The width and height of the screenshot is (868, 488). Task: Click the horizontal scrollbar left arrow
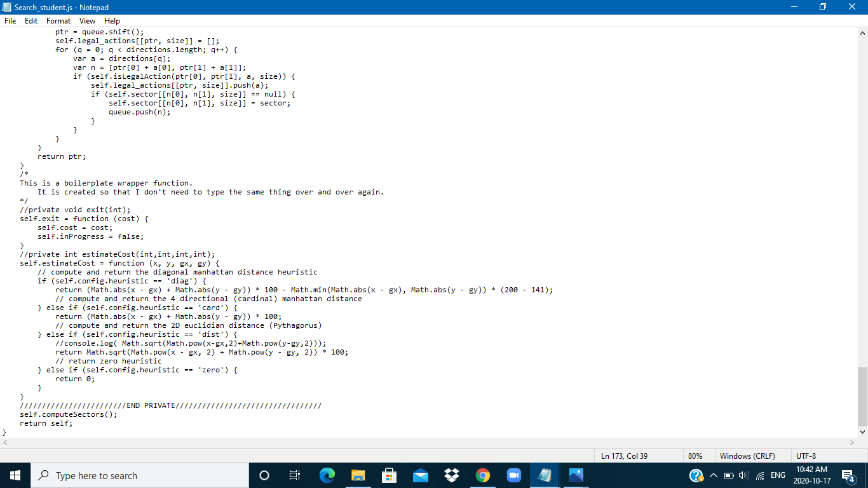point(5,442)
